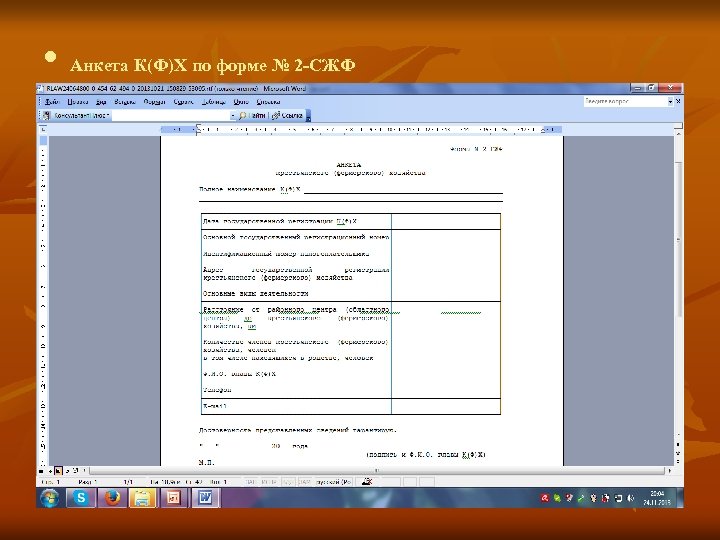Toggle the ЗАМ overtype indicator
Screen dimensions: 720x540
(305, 482)
